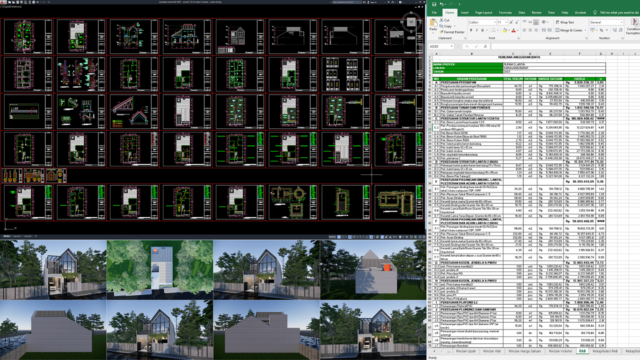
Task: Click the Accounting Number Format icon
Action: [x=593, y=30]
